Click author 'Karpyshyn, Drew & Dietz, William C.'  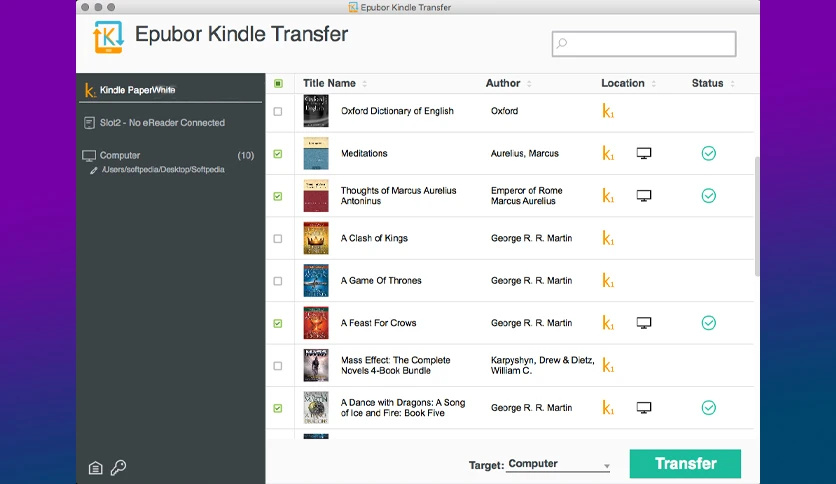[x=542, y=365]
